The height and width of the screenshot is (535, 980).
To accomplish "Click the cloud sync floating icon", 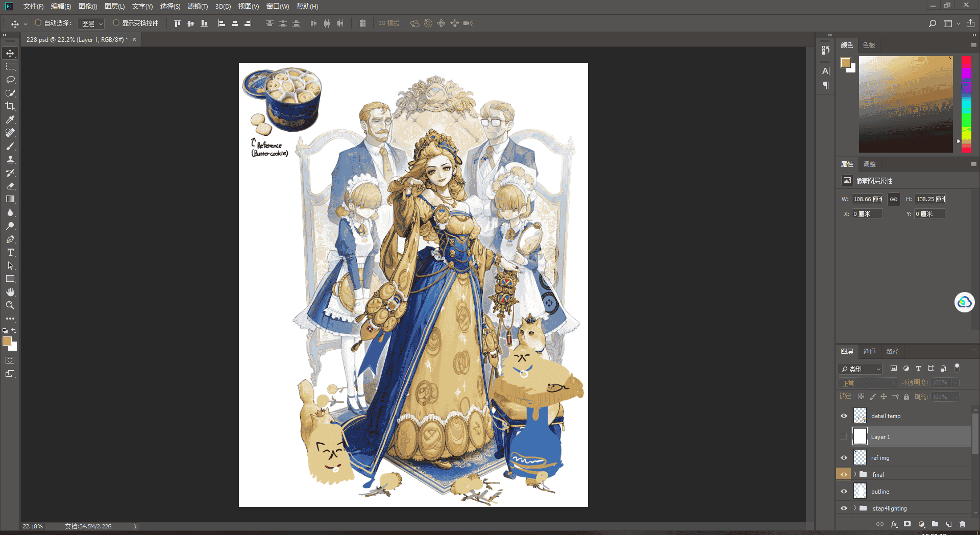I will tap(965, 302).
